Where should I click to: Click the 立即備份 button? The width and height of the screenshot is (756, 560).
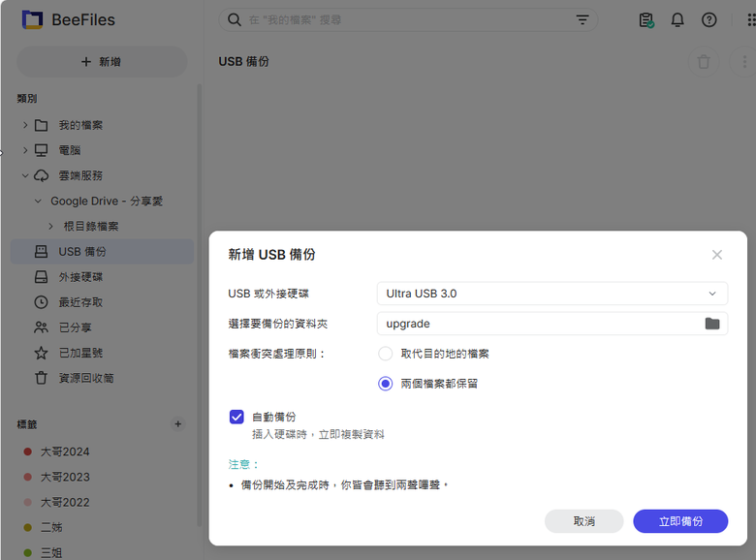pyautogui.click(x=680, y=521)
